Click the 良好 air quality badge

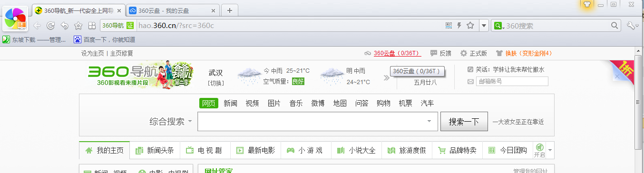298,82
